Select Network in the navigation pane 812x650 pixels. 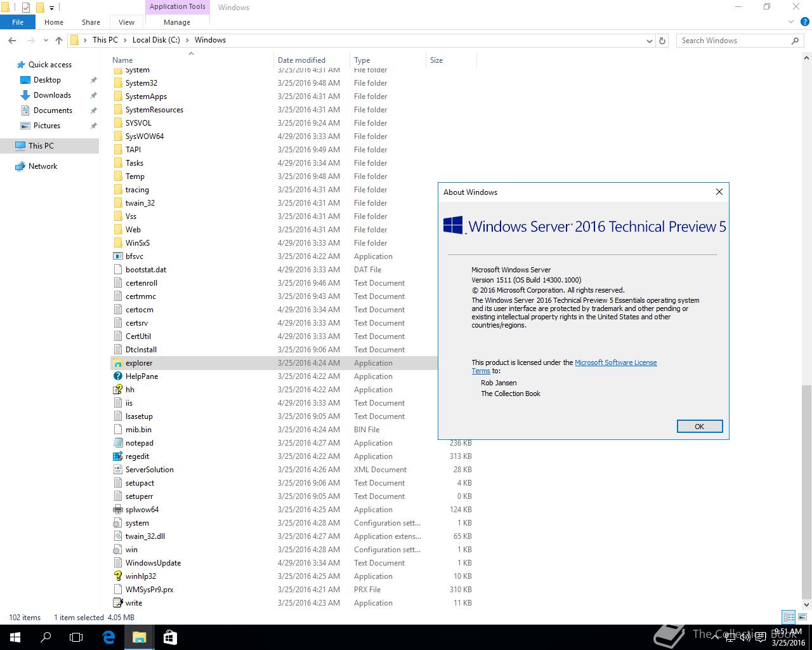pyautogui.click(x=43, y=166)
